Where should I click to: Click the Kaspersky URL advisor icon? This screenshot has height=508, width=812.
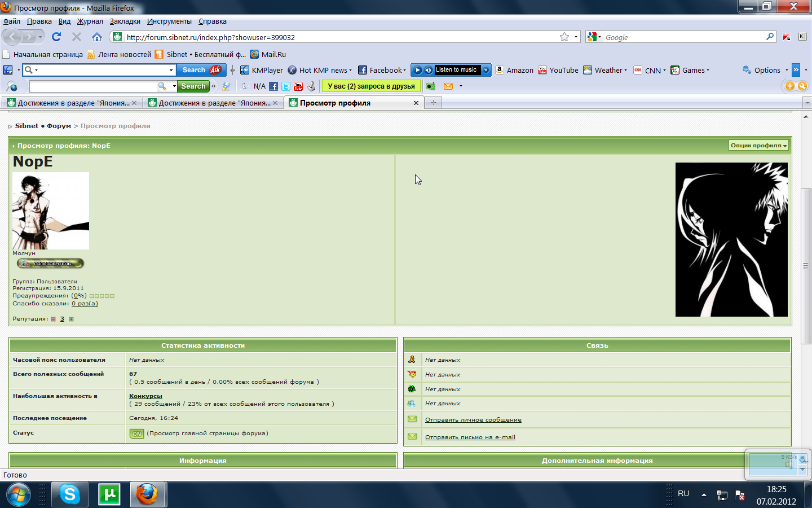(x=787, y=37)
